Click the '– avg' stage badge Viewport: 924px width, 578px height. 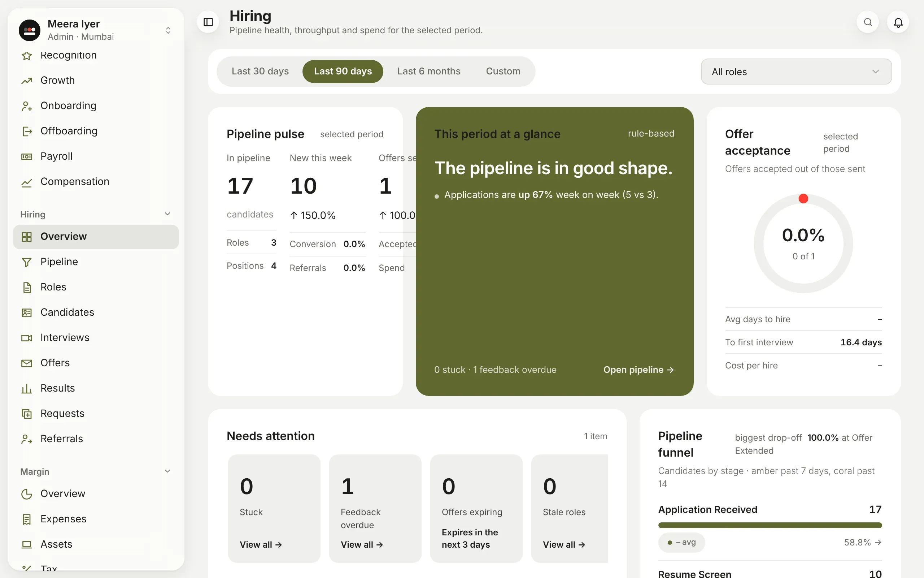(681, 542)
